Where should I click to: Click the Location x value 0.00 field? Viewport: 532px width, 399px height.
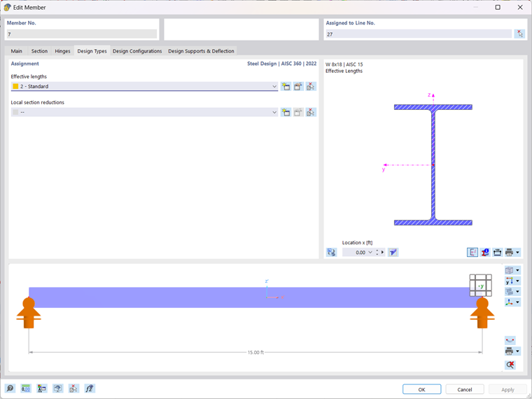tap(355, 252)
